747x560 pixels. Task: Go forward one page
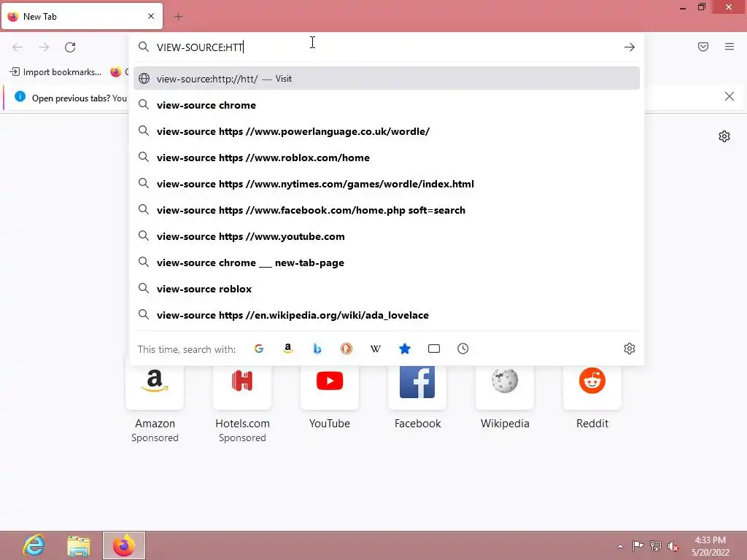[44, 47]
